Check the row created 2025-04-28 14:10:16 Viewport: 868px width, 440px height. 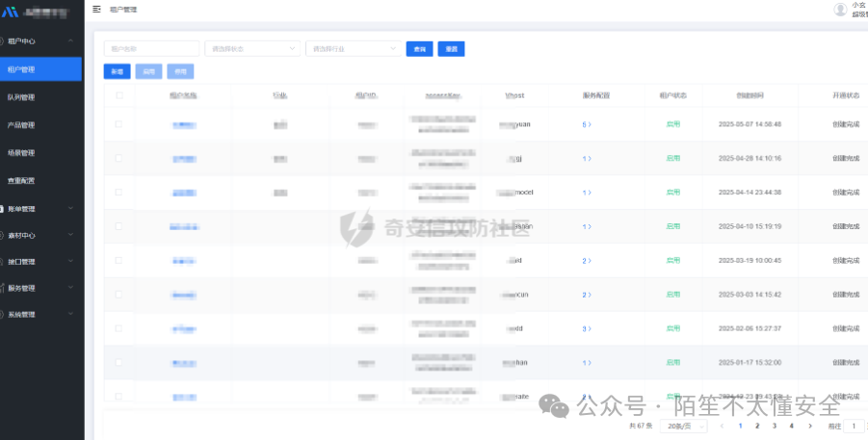(118, 158)
